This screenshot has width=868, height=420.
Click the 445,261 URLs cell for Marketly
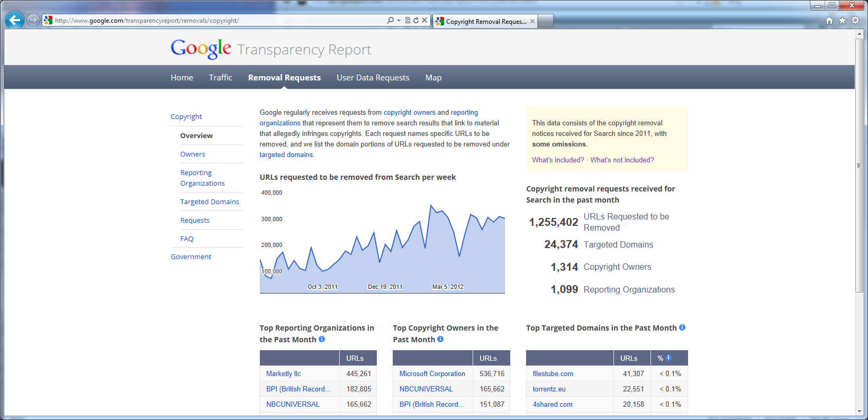pyautogui.click(x=358, y=373)
